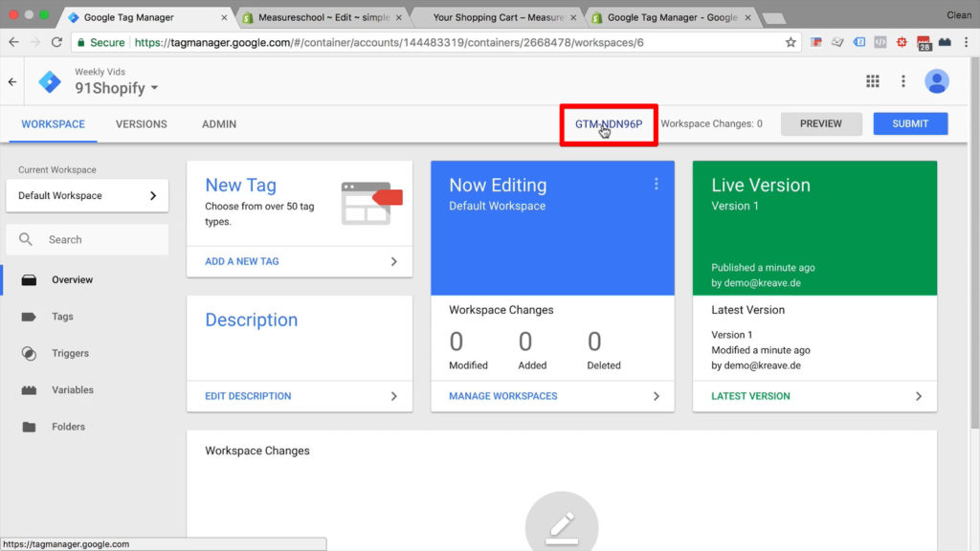Click the back arrow beside the GTM logo
The image size is (980, 551).
(12, 82)
